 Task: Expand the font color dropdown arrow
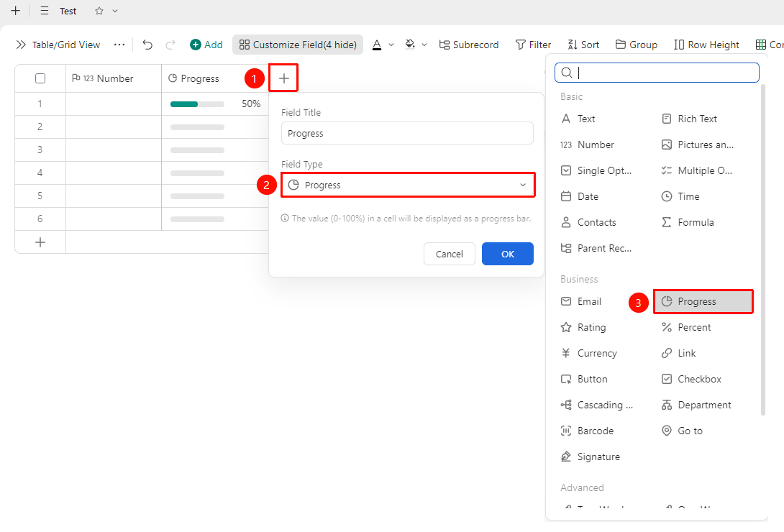[x=391, y=45]
